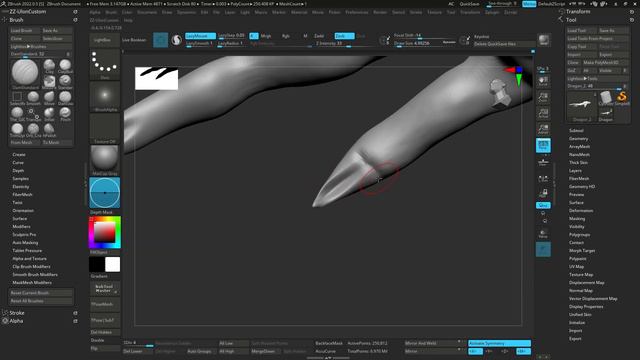
Task: Choose the Inflat brush icon
Action: (x=49, y=113)
